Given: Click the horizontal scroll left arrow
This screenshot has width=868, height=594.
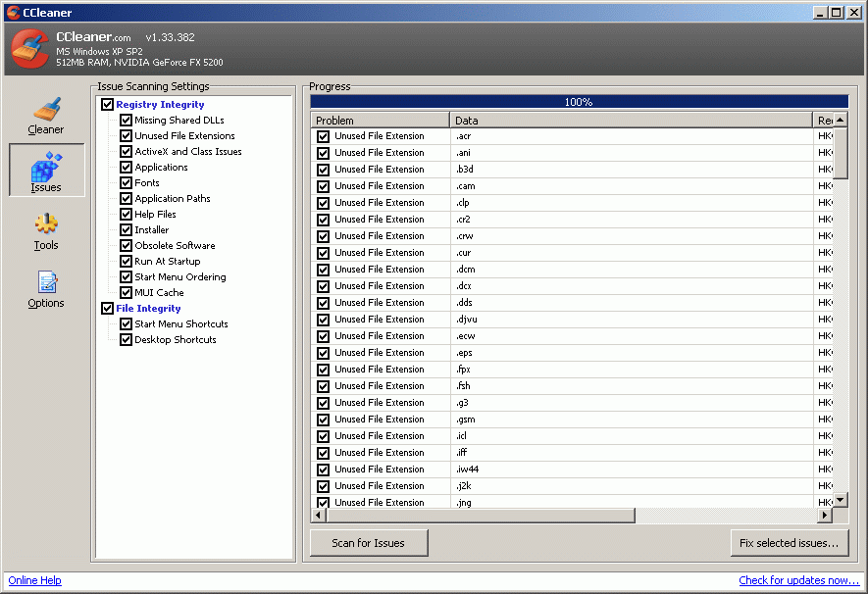Looking at the screenshot, I should pyautogui.click(x=319, y=516).
